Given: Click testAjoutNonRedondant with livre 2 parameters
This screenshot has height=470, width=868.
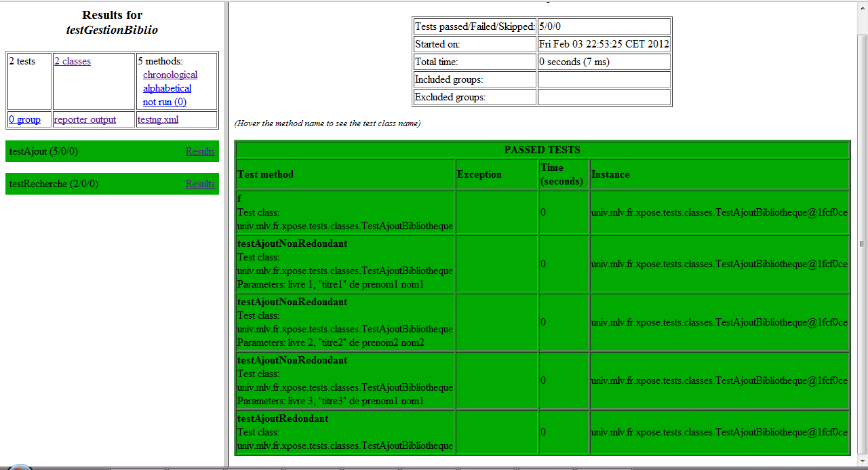Looking at the screenshot, I should point(292,302).
